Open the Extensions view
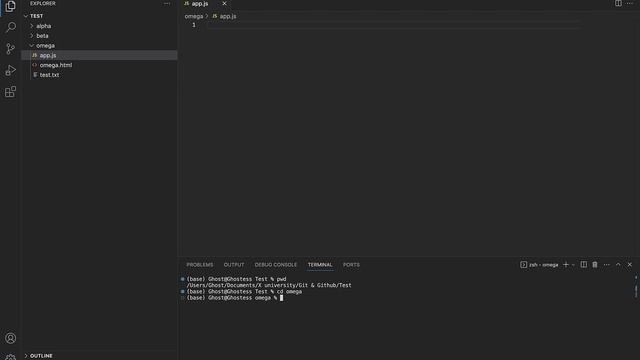 pos(11,92)
